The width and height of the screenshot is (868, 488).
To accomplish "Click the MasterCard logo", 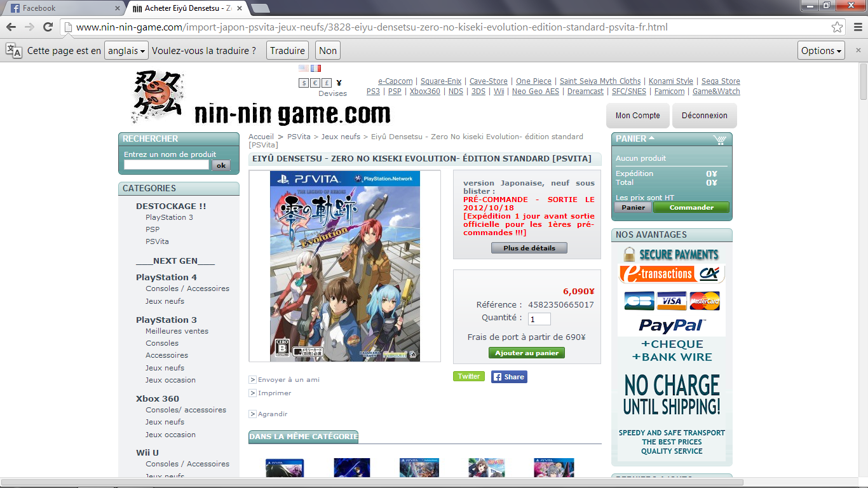I will (x=705, y=301).
